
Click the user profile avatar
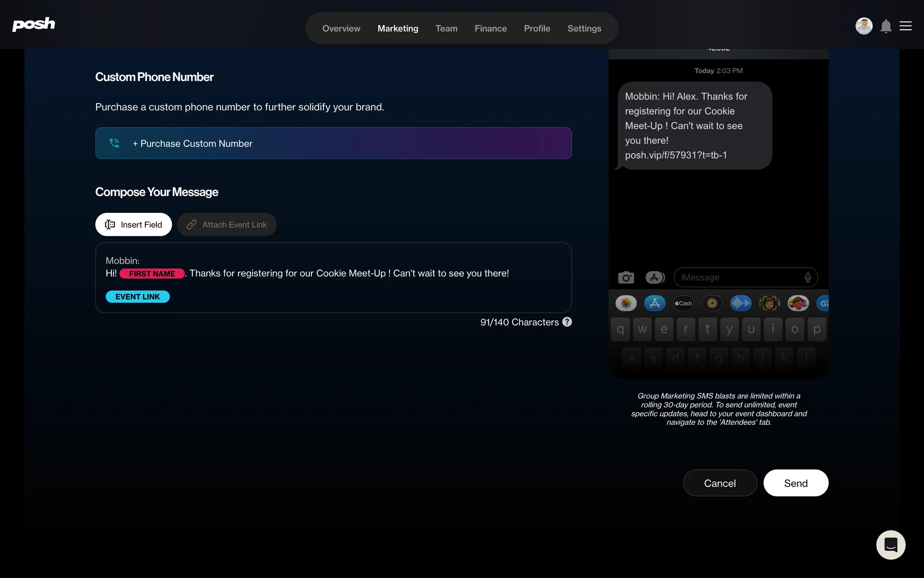point(863,26)
